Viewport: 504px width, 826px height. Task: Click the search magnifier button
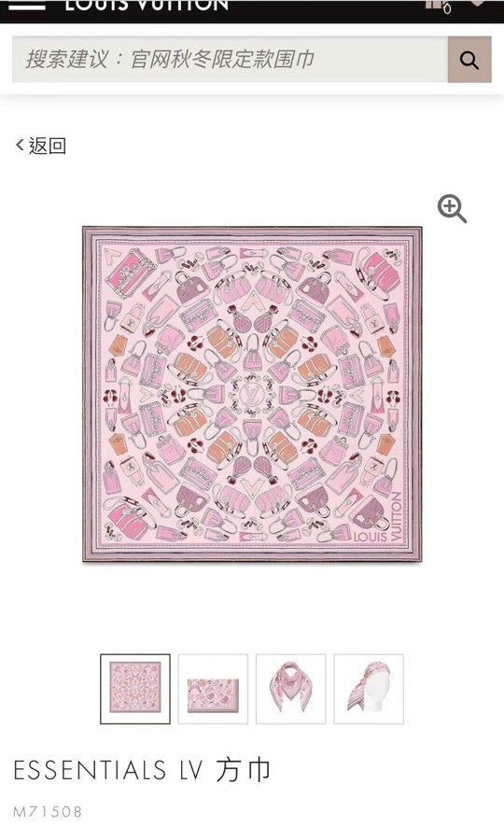469,60
